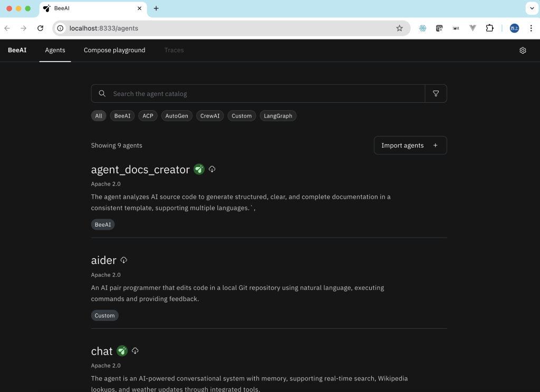Open the aider agent
The height and width of the screenshot is (392, 540).
point(103,260)
